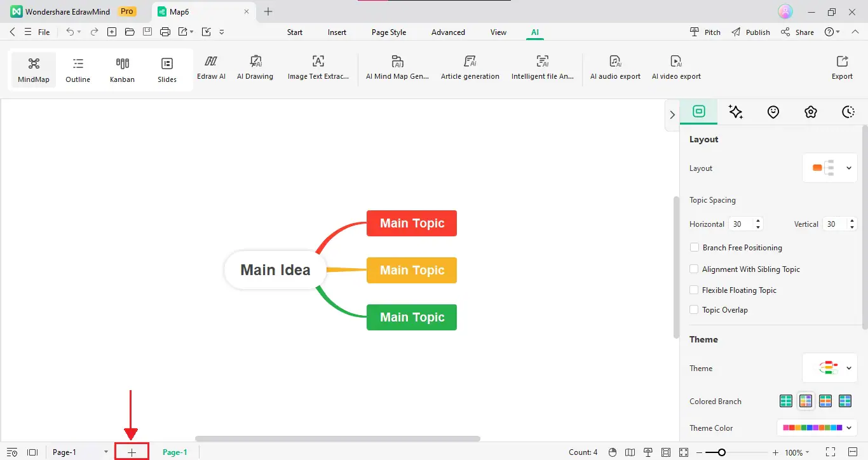Enter fullscreen mode from the status bar
868x460 pixels.
point(831,452)
